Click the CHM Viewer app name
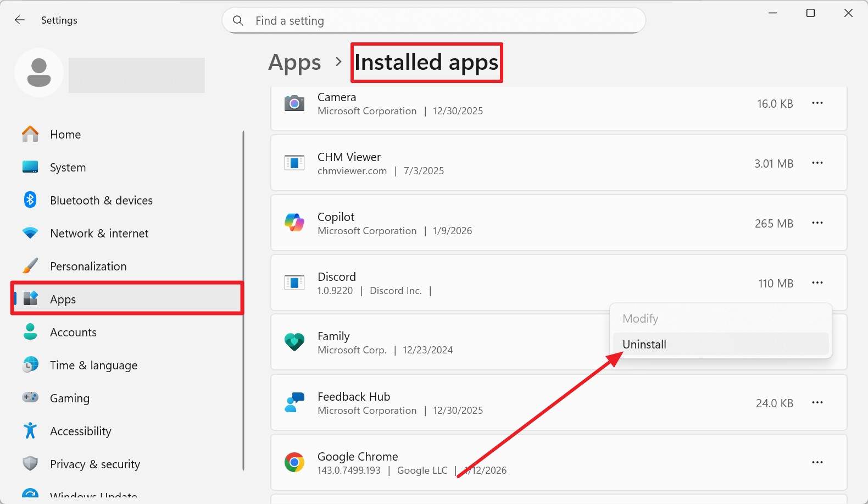Screen dimensions: 868x504 pos(349,157)
